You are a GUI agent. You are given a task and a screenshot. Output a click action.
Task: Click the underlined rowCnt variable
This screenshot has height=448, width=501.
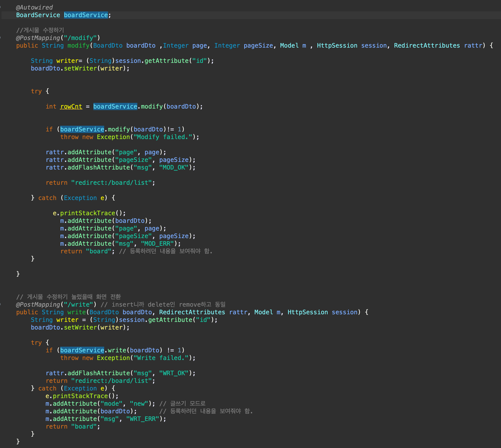(71, 106)
